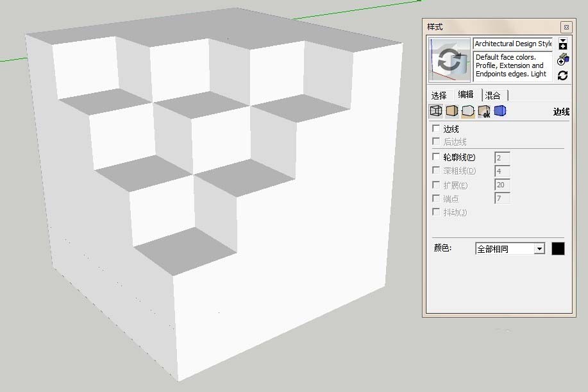Click the style name field Architectural Design Style

tap(512, 44)
